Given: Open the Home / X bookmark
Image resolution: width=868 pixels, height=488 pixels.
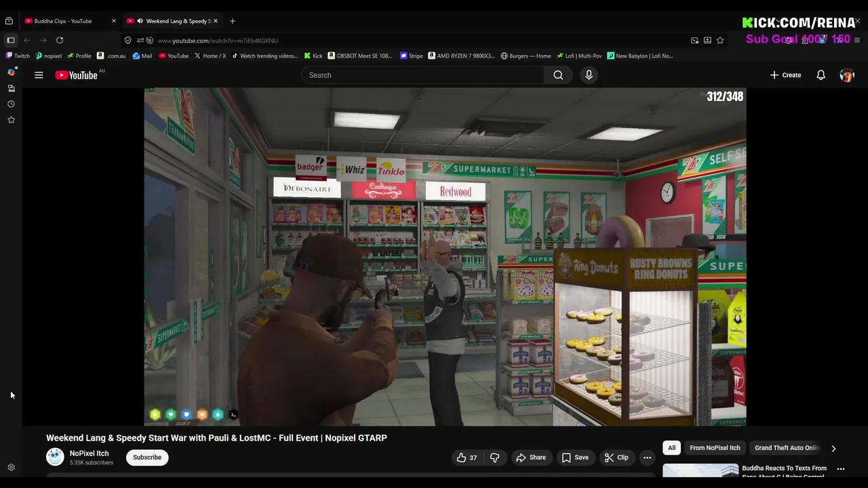Looking at the screenshot, I should 210,56.
